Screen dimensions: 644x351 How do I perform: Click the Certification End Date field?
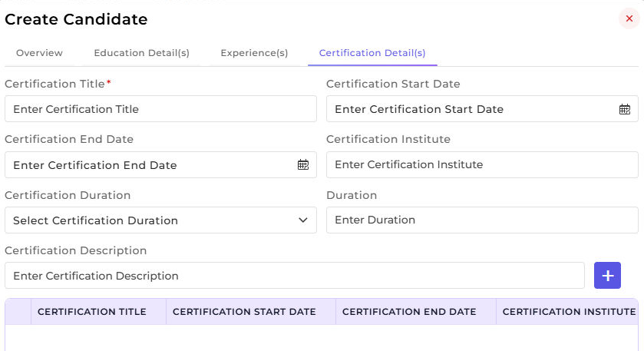pos(160,165)
